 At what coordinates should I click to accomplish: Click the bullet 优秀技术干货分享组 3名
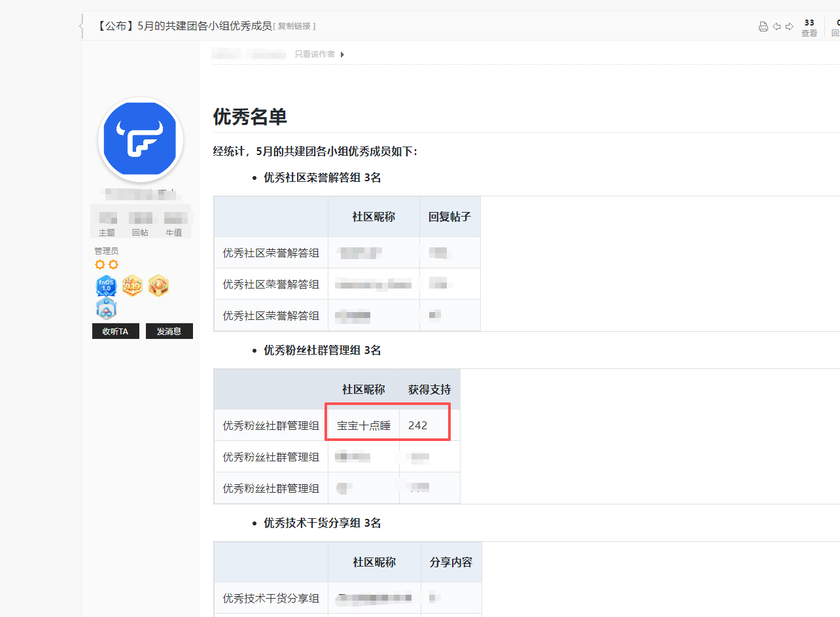(x=323, y=523)
